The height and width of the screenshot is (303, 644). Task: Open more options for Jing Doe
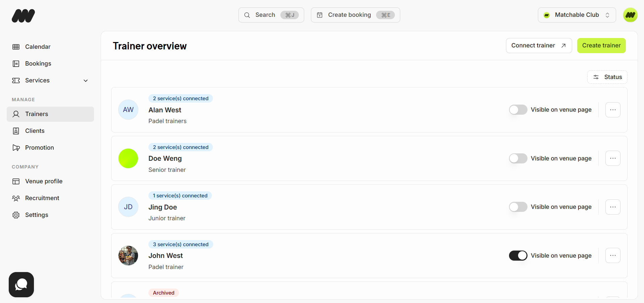[613, 207]
